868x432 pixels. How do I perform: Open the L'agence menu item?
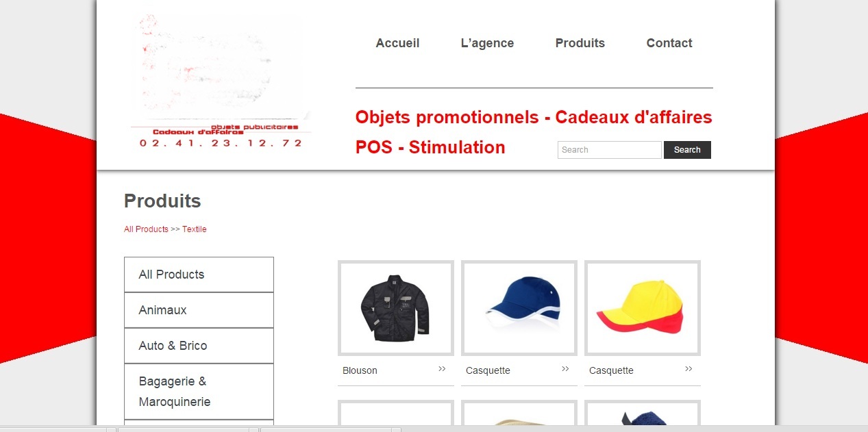click(x=487, y=43)
